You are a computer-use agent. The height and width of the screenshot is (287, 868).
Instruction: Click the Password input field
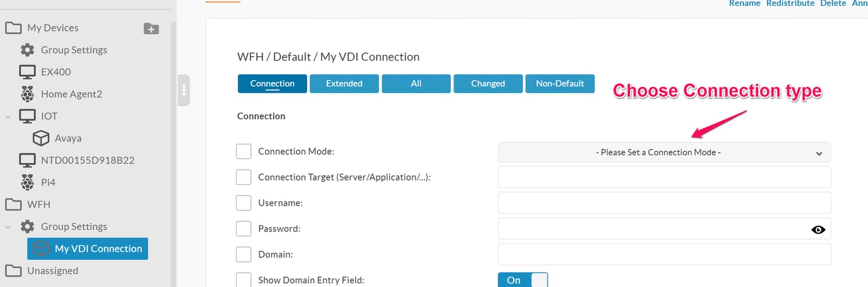[664, 229]
